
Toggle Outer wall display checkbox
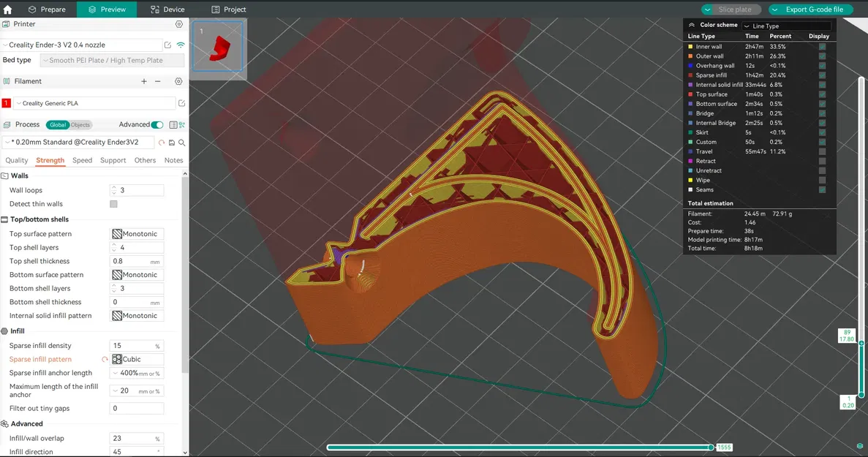822,56
